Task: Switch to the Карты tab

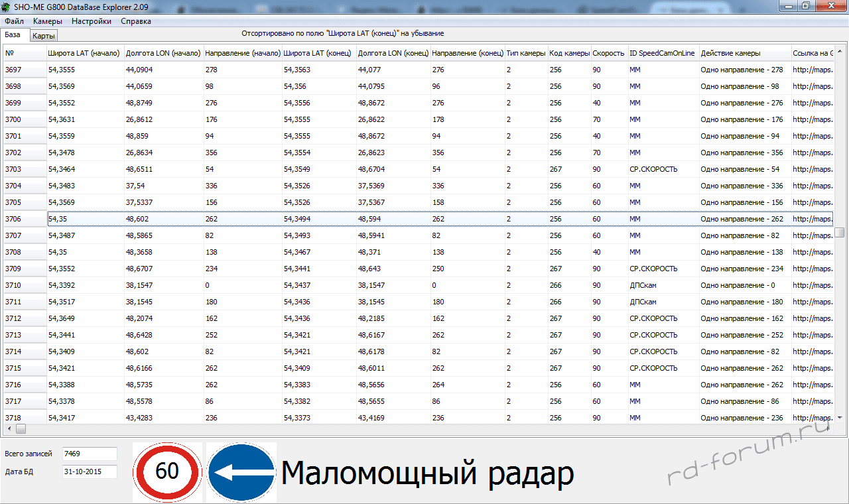Action: [44, 36]
